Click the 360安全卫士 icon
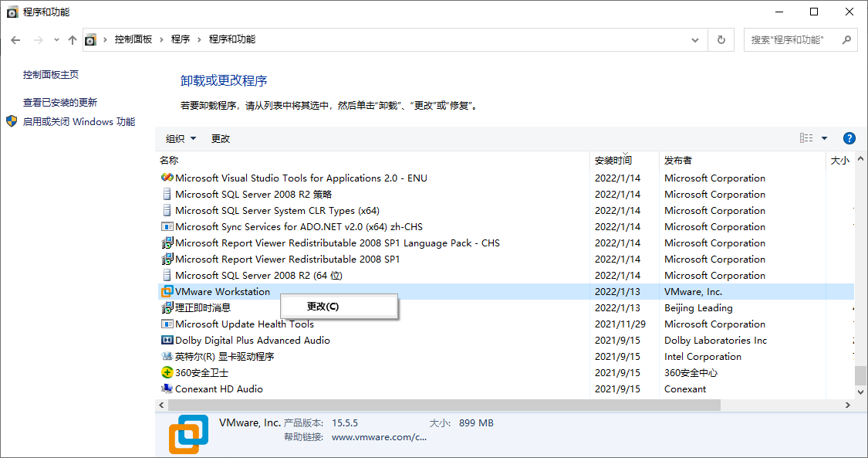Screen dimensions: 868x458 point(167,372)
